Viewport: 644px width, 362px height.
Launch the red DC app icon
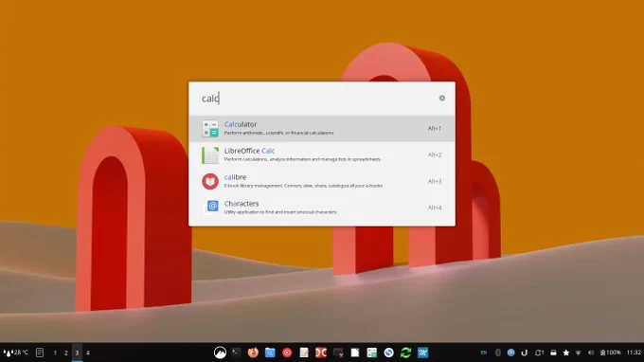pos(321,353)
